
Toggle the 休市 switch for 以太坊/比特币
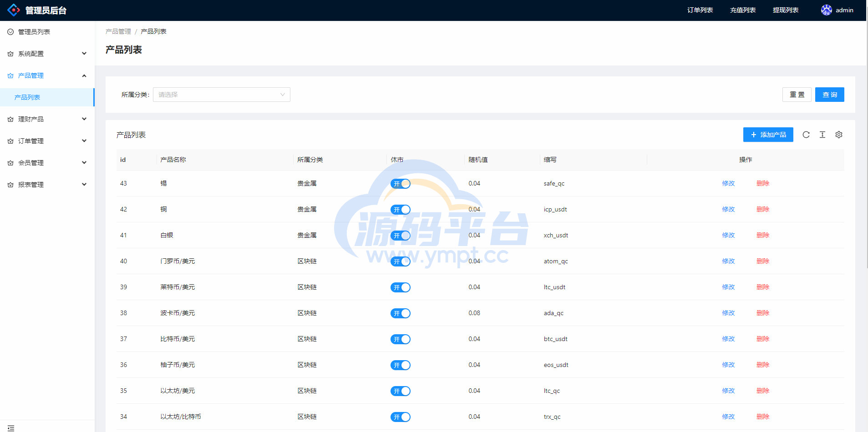[401, 417]
